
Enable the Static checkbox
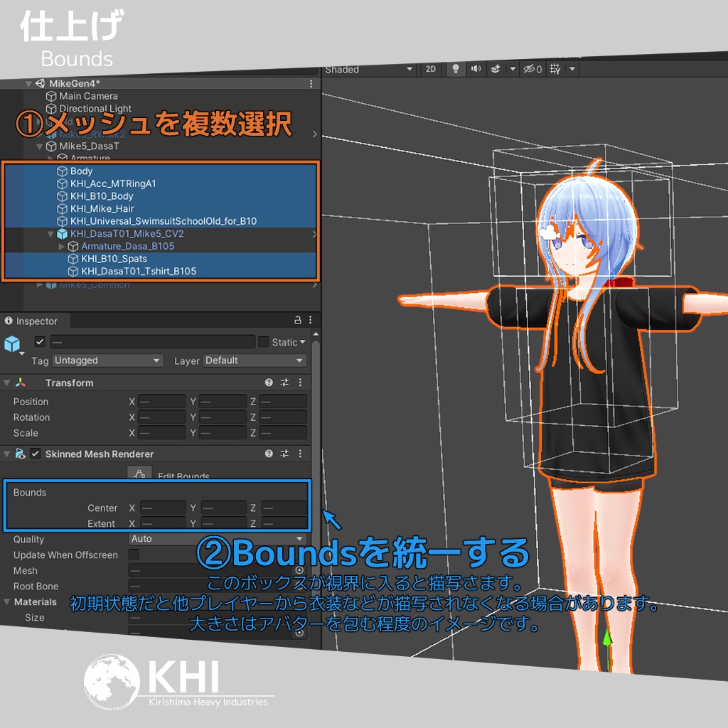(264, 342)
